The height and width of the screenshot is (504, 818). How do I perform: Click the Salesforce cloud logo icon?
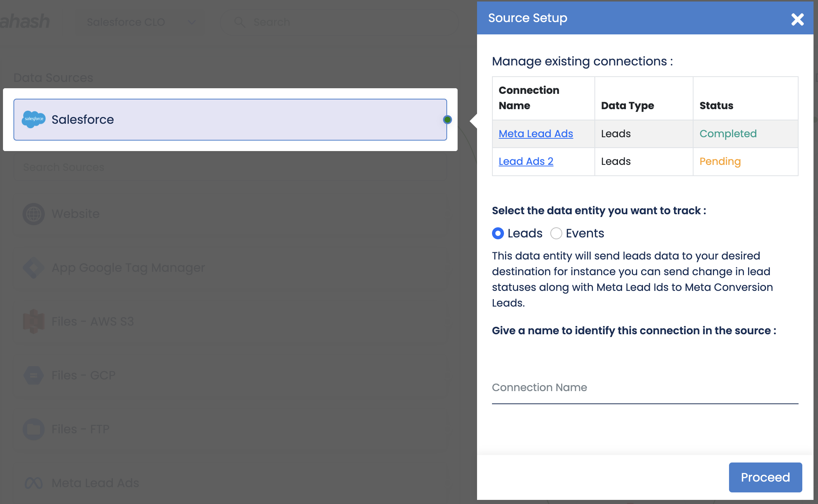click(34, 119)
